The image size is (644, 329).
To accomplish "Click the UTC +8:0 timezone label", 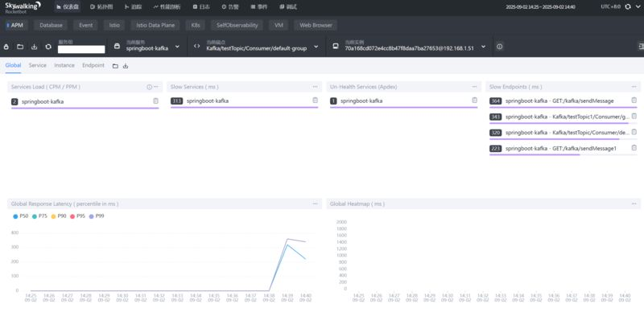I will (611, 7).
